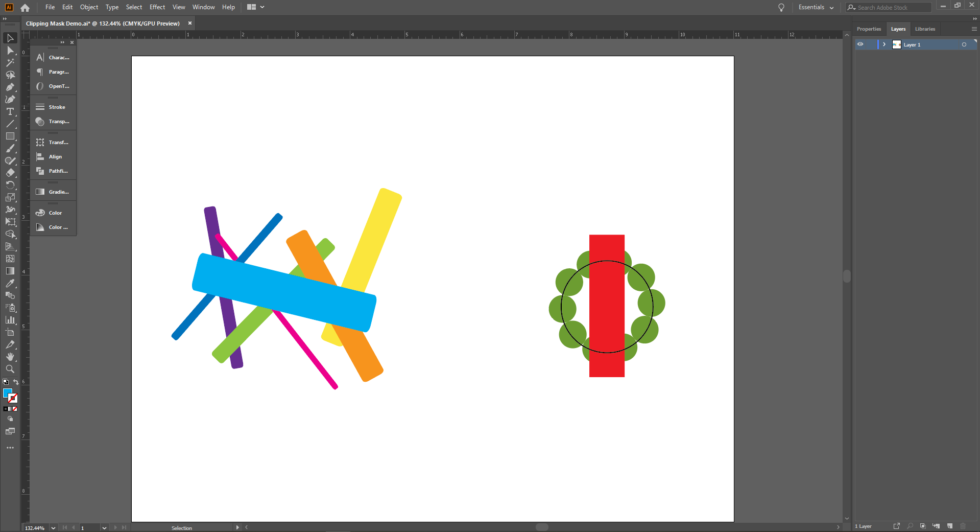Create new sublayer in Layers panel
The width and height of the screenshot is (980, 532).
936,526
